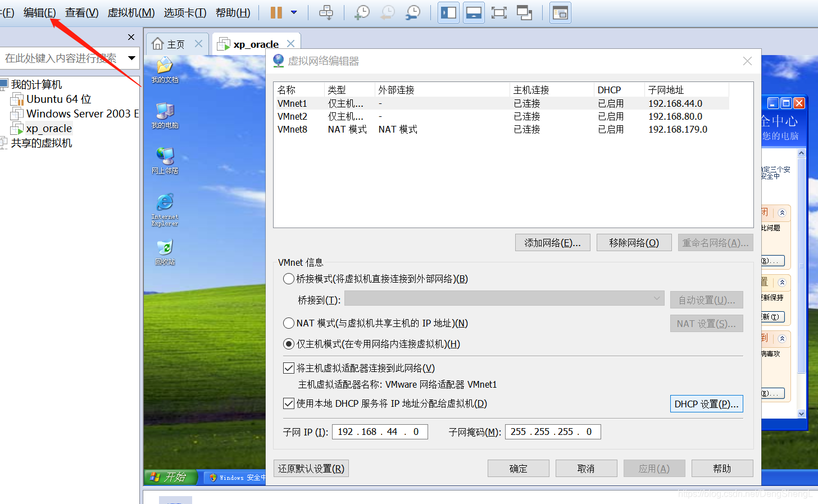Toggle the library sidebar view icon

(448, 12)
